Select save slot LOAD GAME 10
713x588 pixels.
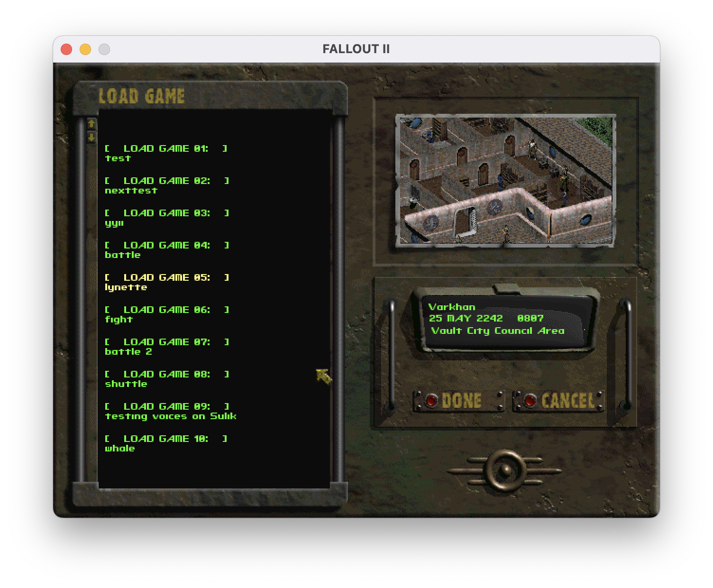click(x=166, y=439)
